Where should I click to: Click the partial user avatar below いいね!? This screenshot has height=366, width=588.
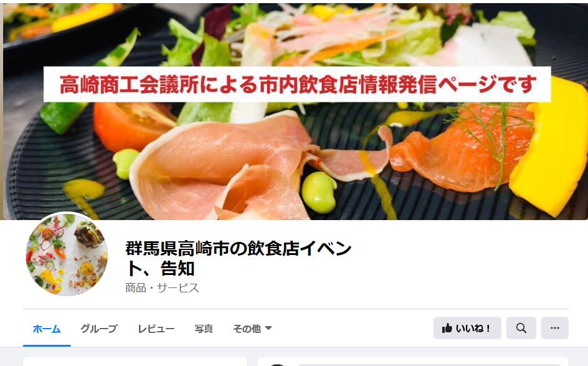(278, 365)
